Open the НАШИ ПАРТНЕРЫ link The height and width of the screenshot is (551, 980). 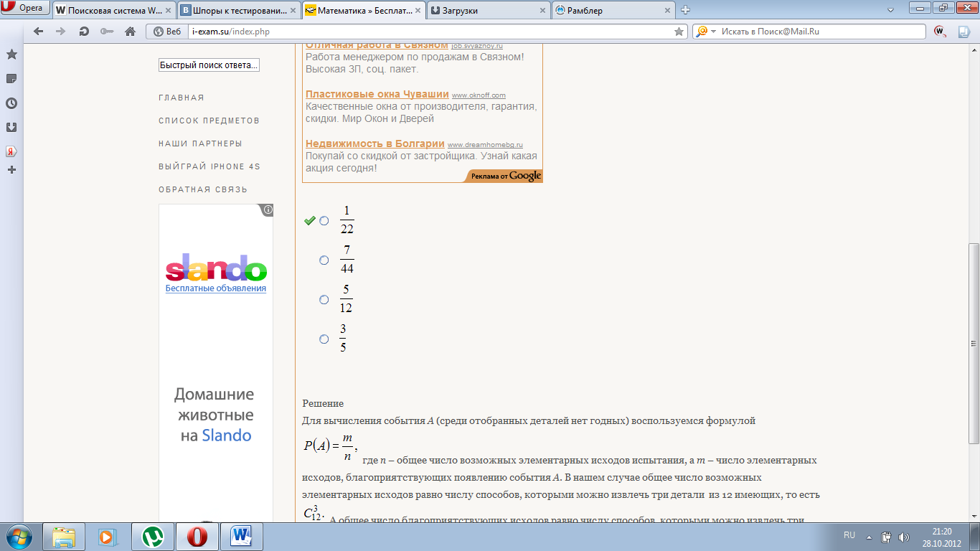click(x=200, y=143)
